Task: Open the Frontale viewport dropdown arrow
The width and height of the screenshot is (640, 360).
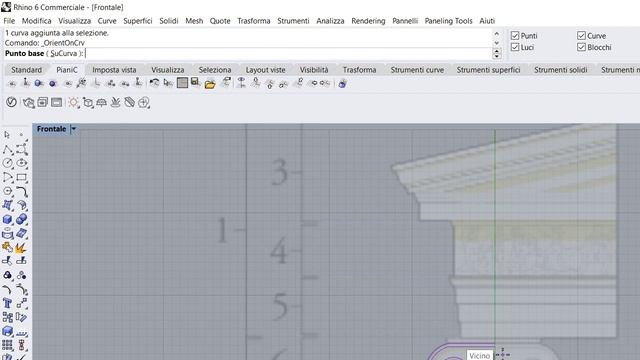Action: [x=73, y=129]
